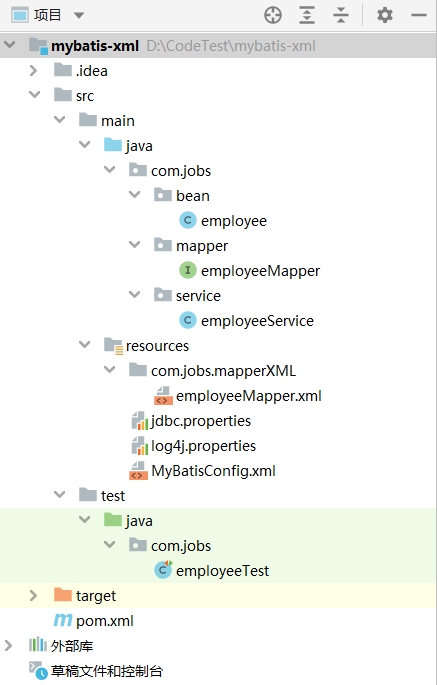This screenshot has width=437, height=685.
Task: Click the employeeTest class icon
Action: (x=163, y=570)
